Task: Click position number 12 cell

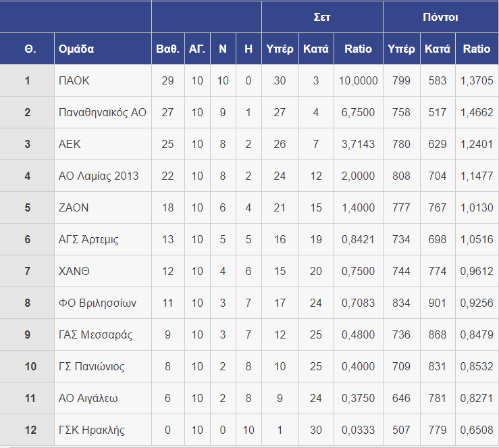Action: [x=28, y=430]
